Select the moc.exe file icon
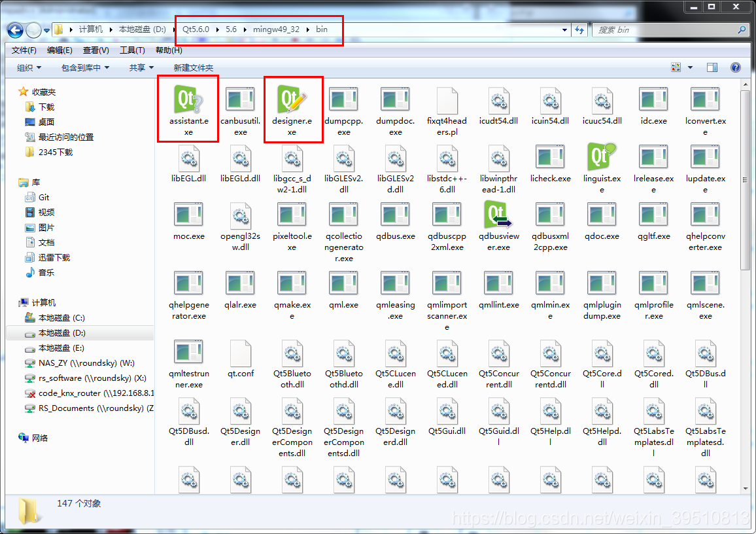This screenshot has height=534, width=756. (x=188, y=215)
